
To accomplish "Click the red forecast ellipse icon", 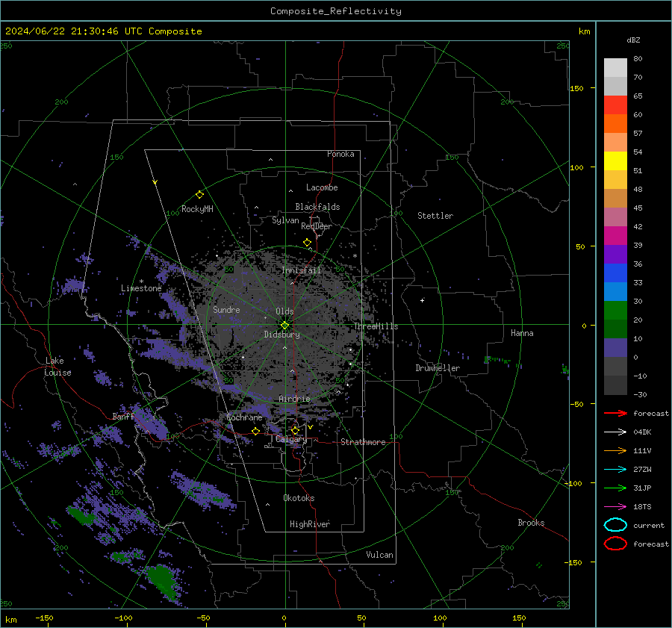I will [x=615, y=544].
